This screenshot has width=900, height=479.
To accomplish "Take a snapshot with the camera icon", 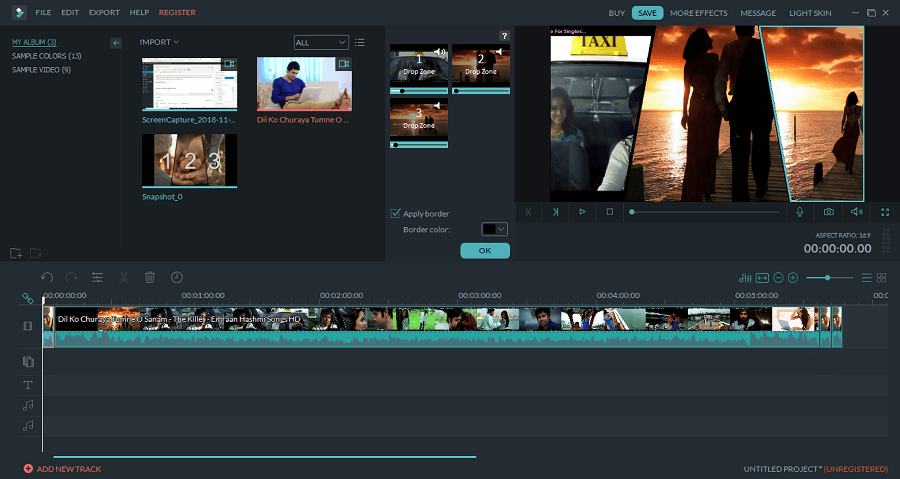I will pyautogui.click(x=829, y=212).
